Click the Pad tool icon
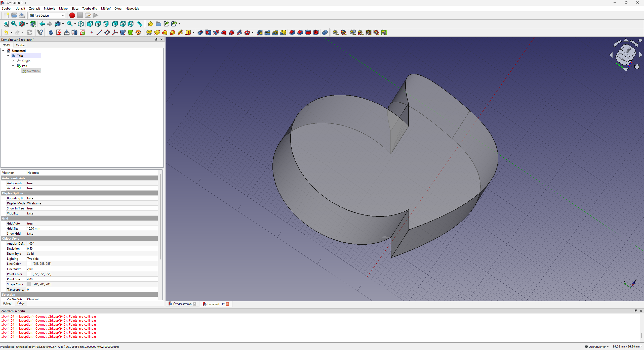Image resolution: width=644 pixels, height=350 pixels. point(149,32)
